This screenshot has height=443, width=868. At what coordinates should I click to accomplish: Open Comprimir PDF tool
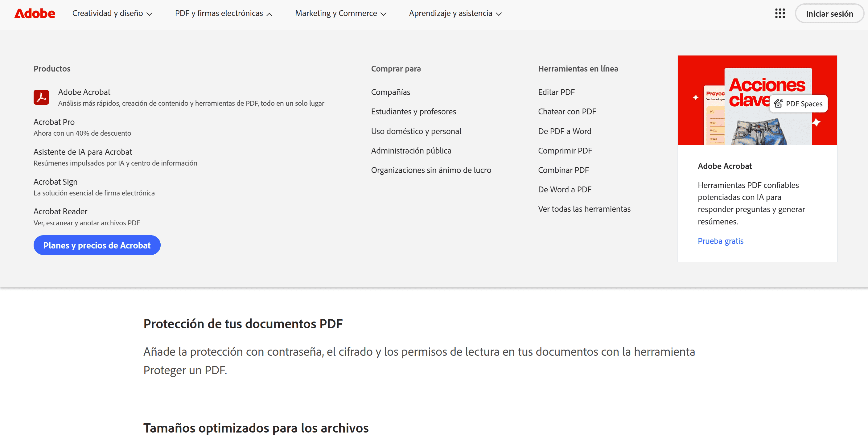click(565, 150)
